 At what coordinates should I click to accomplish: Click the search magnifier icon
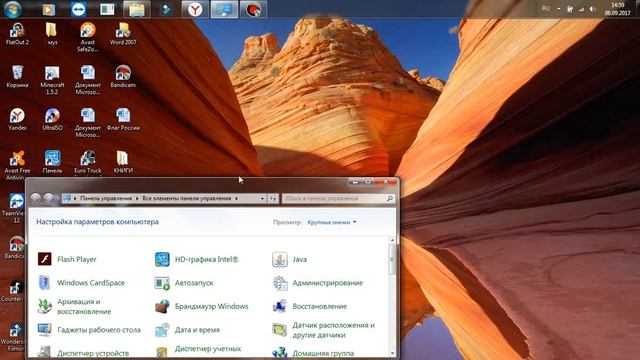point(390,198)
